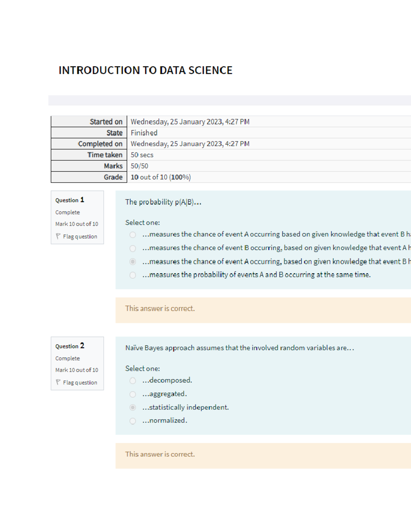The width and height of the screenshot is (411, 532).
Task: Select the '...decomposed.' radio option
Action: [133, 381]
